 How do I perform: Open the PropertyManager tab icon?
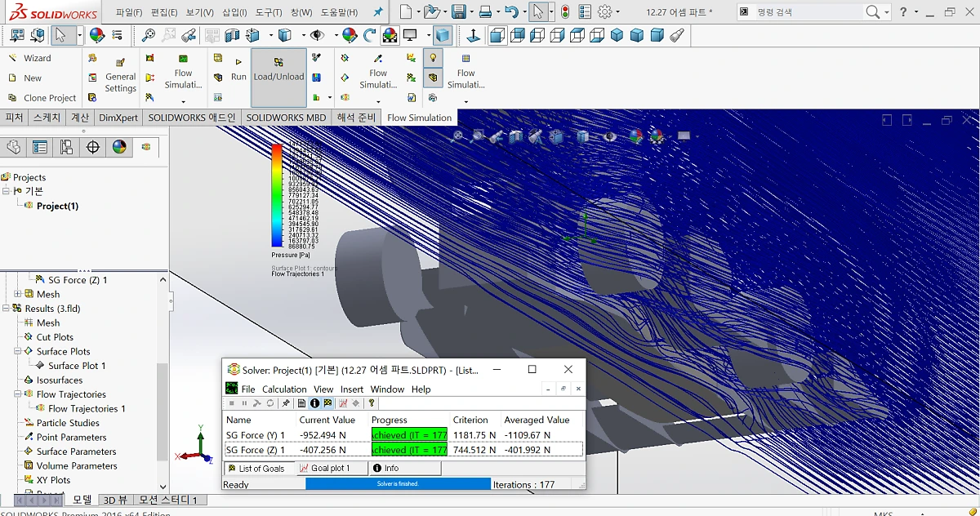click(40, 147)
